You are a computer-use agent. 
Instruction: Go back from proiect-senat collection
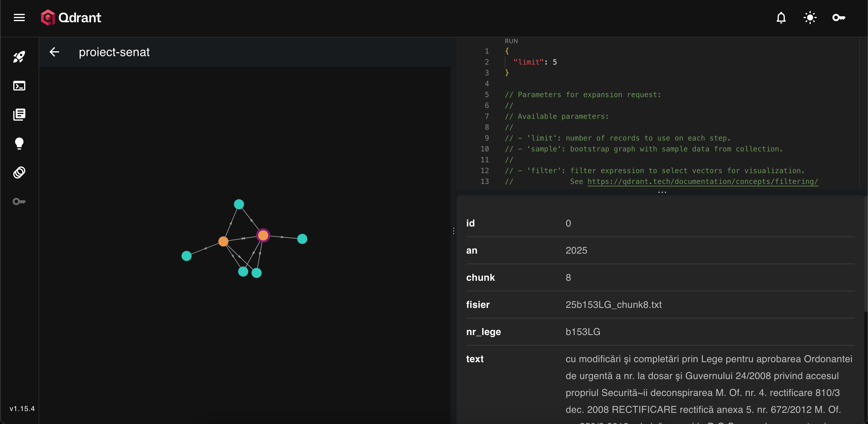pyautogui.click(x=54, y=52)
